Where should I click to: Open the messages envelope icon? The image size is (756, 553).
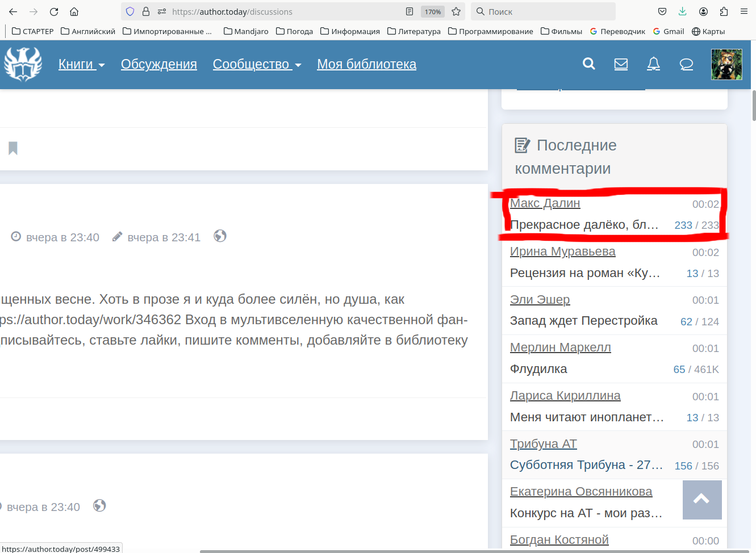point(621,64)
